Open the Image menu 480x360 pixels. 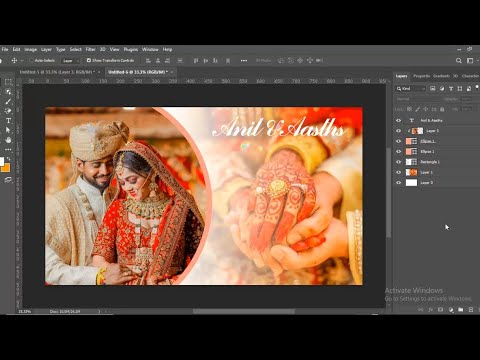(x=30, y=49)
